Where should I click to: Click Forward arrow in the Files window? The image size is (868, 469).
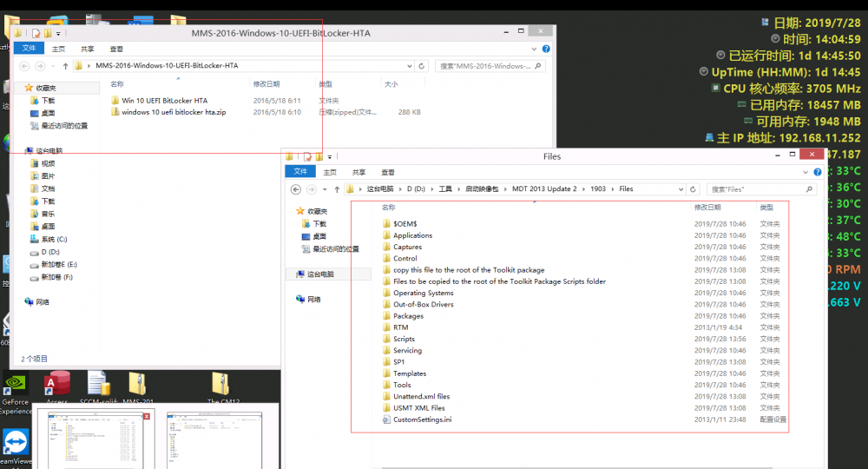pyautogui.click(x=312, y=189)
